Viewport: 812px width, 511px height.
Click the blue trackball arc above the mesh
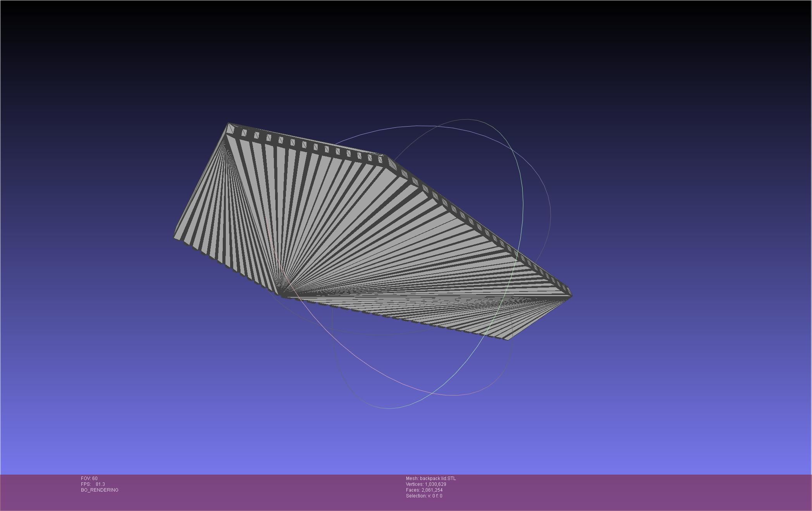[x=418, y=126]
